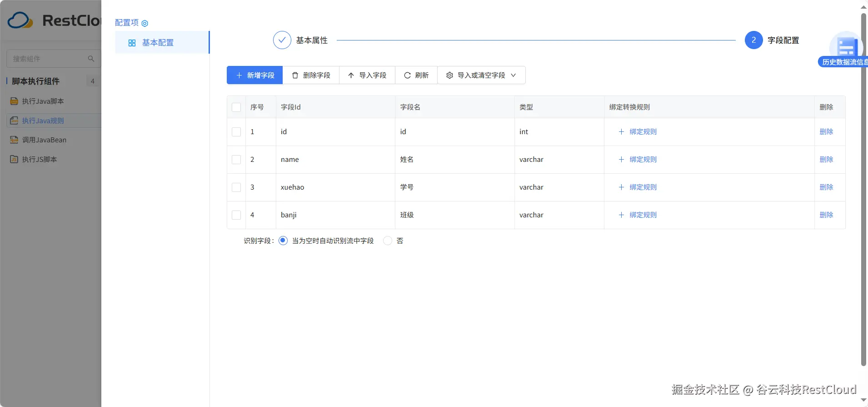Click the vertical scrollbar on the right
This screenshot has width=868, height=407.
[863, 182]
